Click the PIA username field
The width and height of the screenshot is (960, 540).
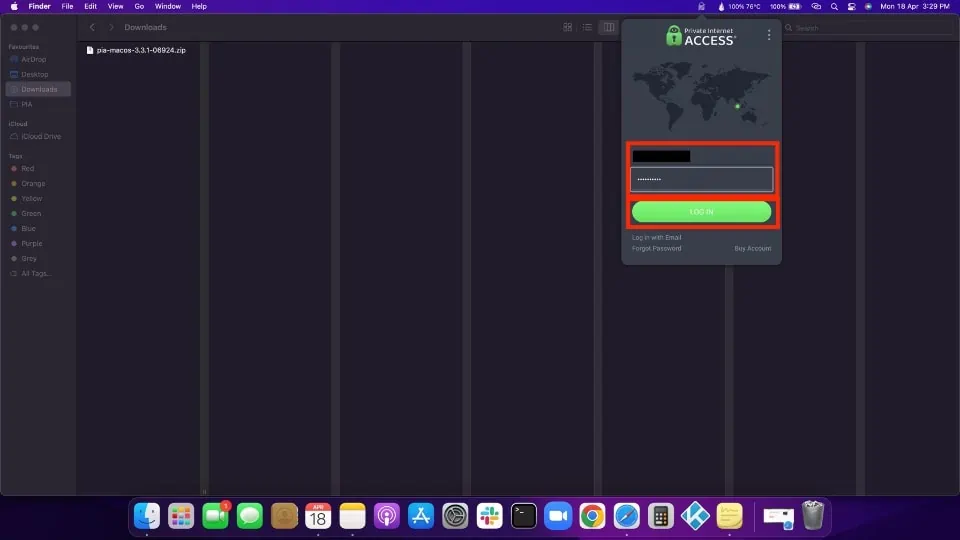tap(702, 156)
